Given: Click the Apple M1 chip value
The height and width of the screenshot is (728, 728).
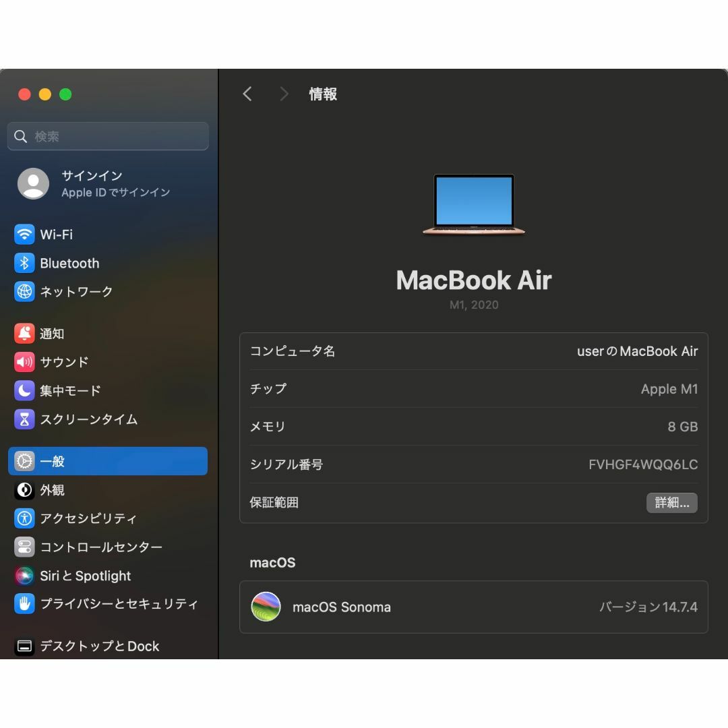Looking at the screenshot, I should click(669, 389).
